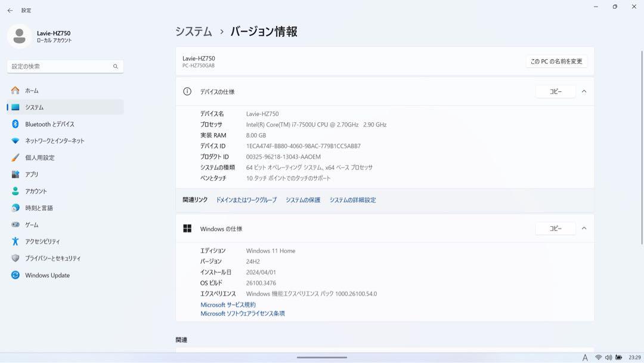The image size is (644, 363).
Task: Click the Windows Update sync icon
Action: pyautogui.click(x=15, y=275)
